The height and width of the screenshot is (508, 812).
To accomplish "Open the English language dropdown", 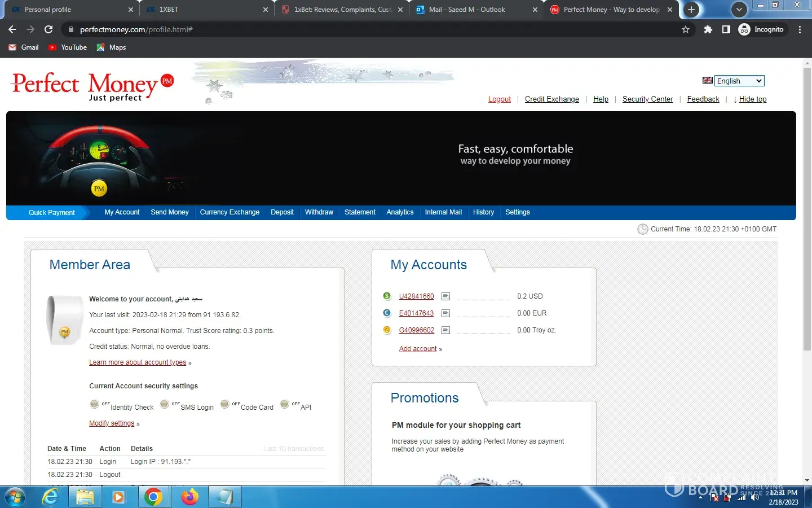I will click(739, 81).
